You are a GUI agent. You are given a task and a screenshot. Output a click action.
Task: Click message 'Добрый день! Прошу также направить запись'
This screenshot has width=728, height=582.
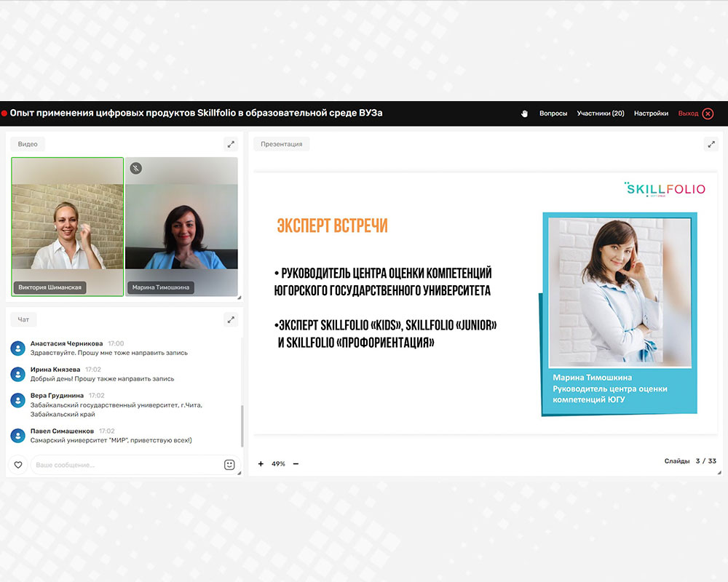[x=102, y=379]
